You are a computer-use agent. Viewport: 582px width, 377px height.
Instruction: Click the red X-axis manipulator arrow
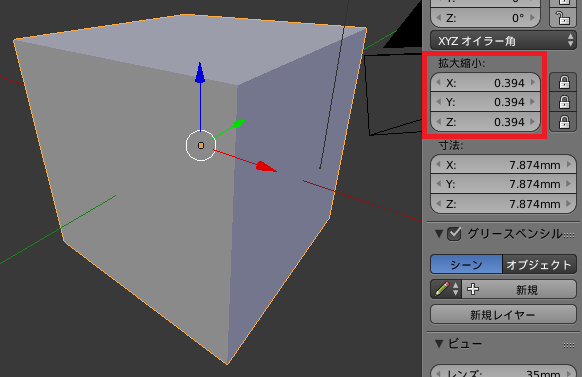pyautogui.click(x=266, y=167)
